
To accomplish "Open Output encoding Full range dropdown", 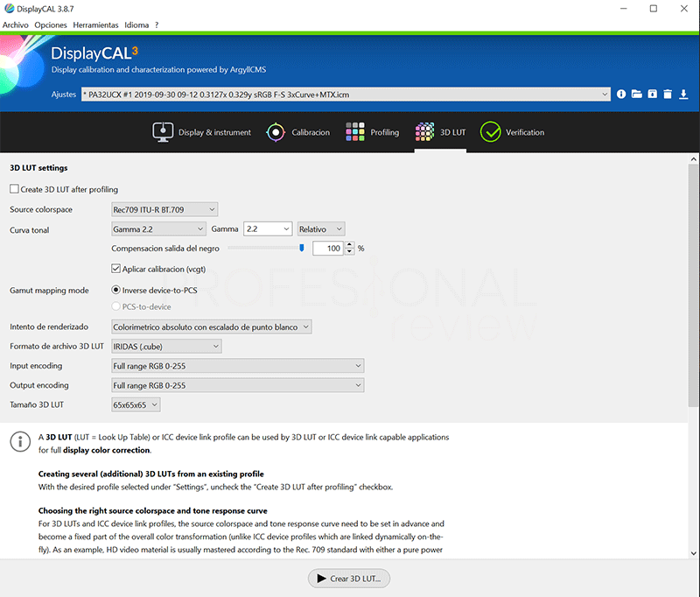I will 237,385.
